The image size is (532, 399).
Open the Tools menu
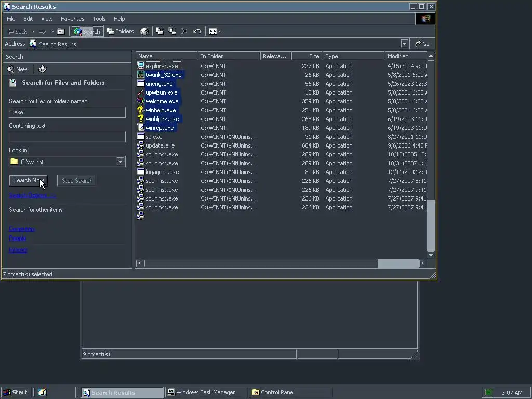(x=99, y=19)
